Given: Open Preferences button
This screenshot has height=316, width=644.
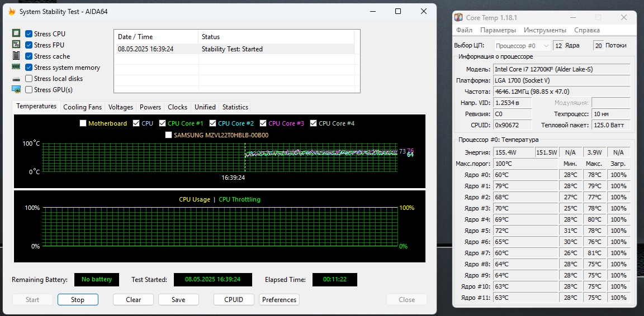Looking at the screenshot, I should click(280, 300).
